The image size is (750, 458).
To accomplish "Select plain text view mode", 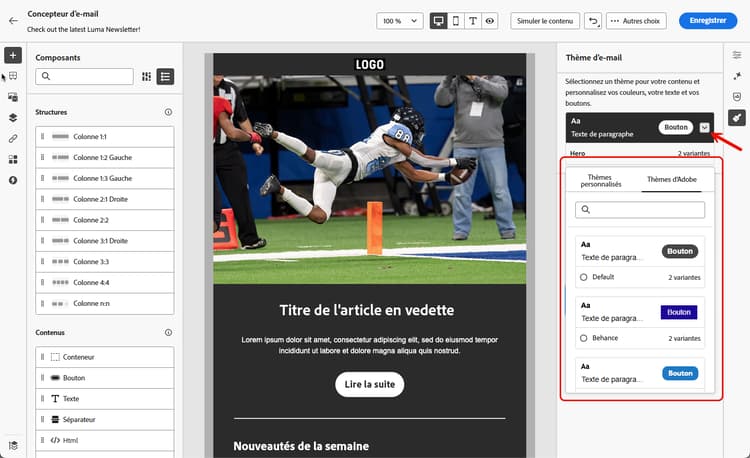I will point(473,21).
